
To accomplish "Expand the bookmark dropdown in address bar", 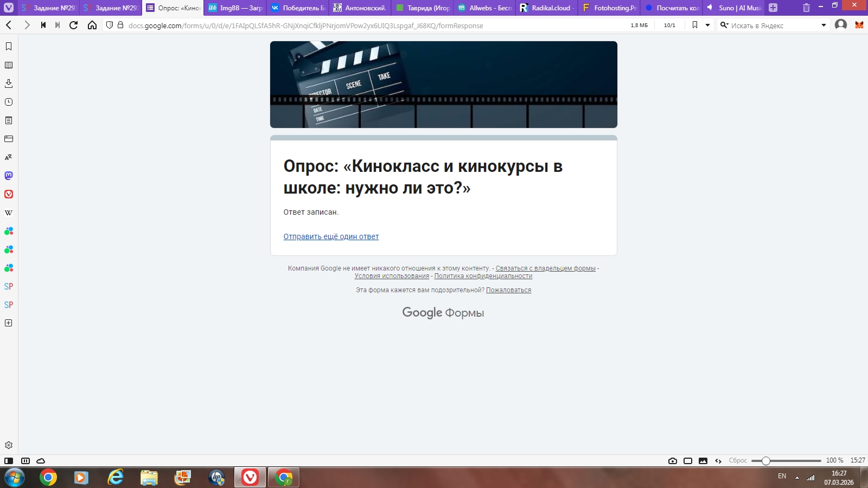I will click(707, 25).
